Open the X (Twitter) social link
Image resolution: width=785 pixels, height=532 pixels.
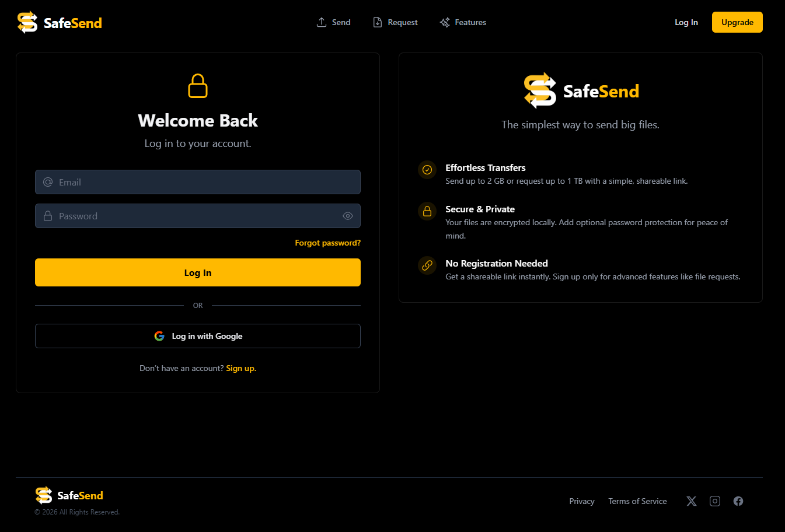692,501
